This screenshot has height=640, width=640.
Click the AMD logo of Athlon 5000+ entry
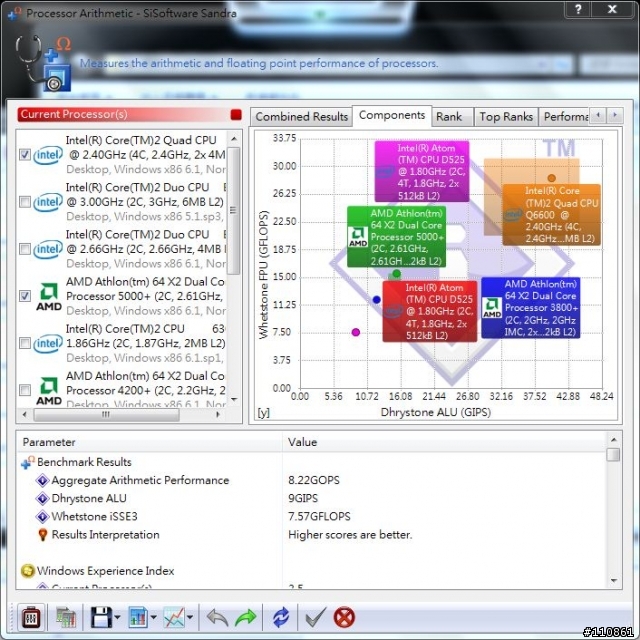point(49,297)
